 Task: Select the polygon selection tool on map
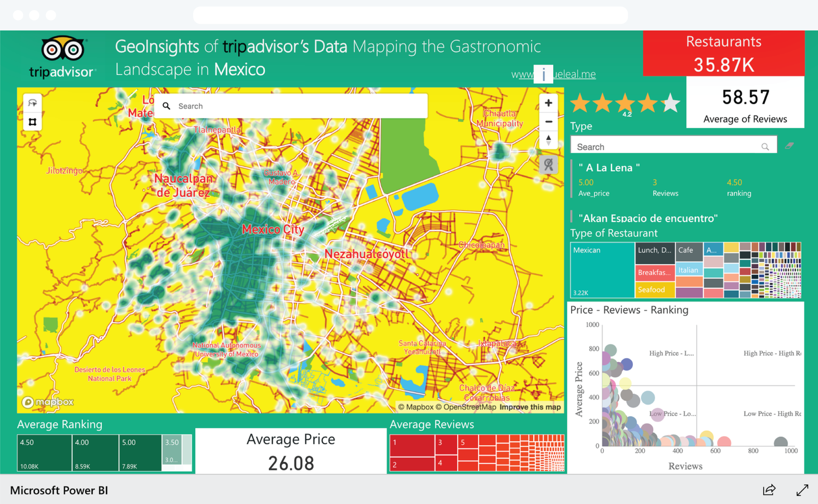(x=32, y=122)
